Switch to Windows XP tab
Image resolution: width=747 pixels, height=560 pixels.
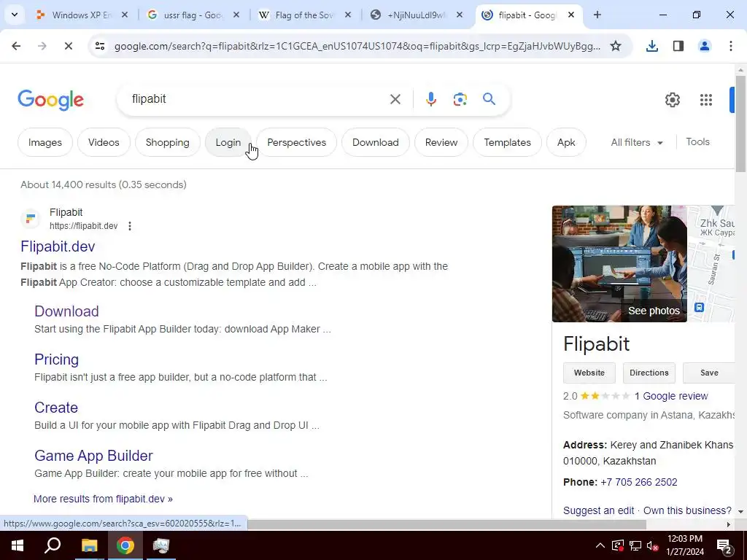pos(82,15)
